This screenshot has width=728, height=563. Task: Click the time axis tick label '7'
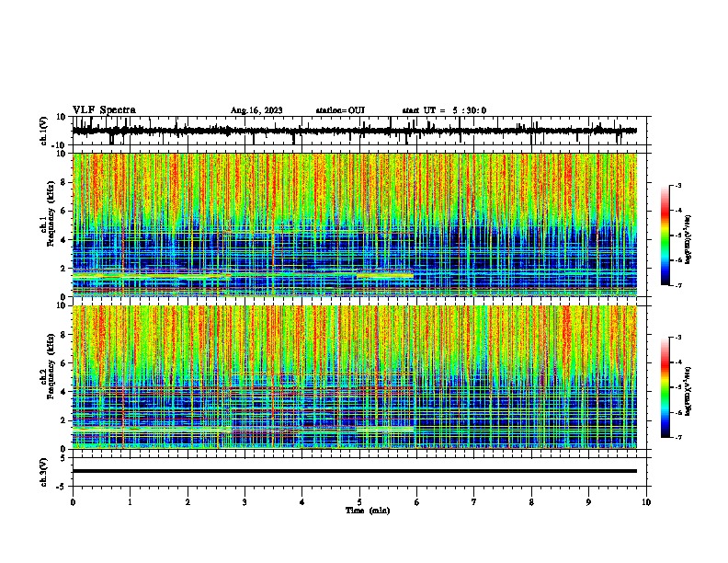[474, 502]
